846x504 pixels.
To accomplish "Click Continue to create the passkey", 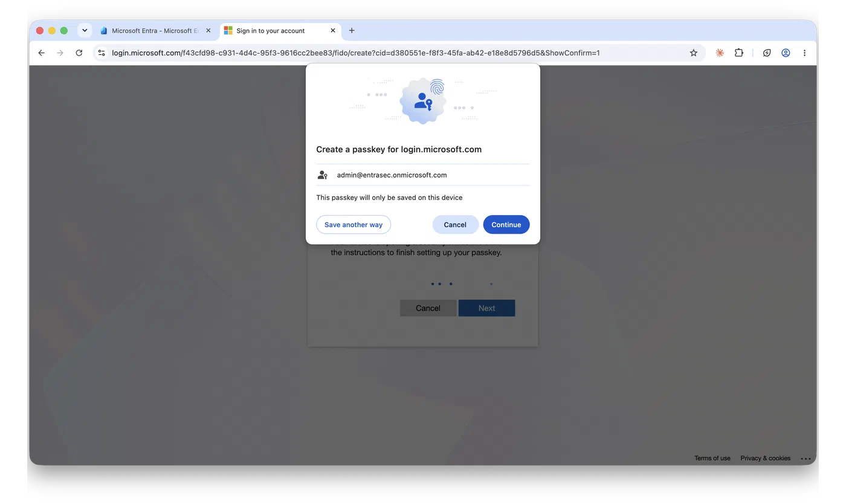I will click(x=506, y=225).
